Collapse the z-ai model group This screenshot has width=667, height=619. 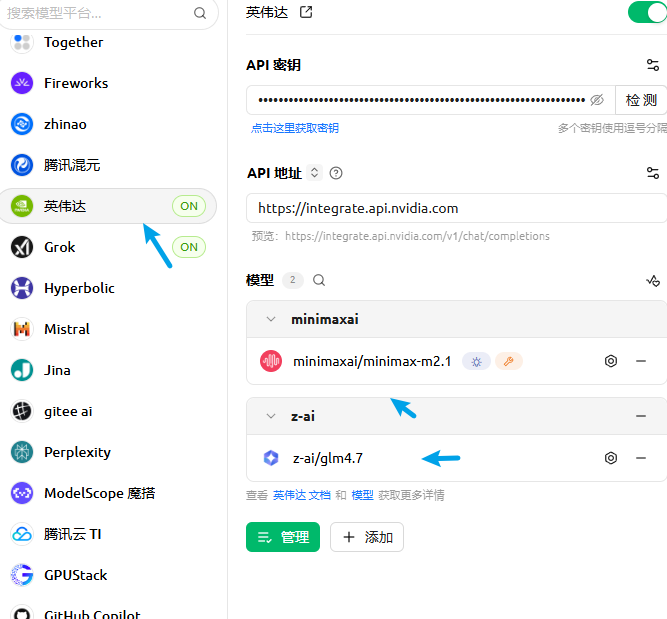[270, 416]
